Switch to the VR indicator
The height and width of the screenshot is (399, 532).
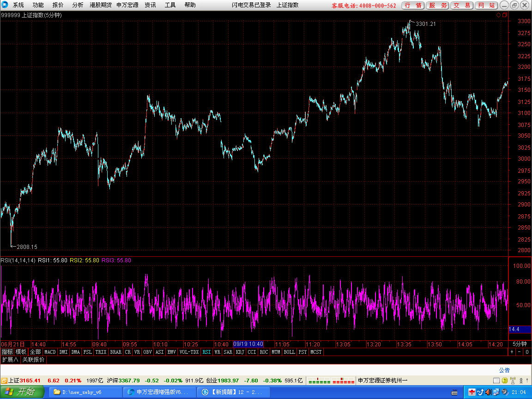click(x=137, y=352)
